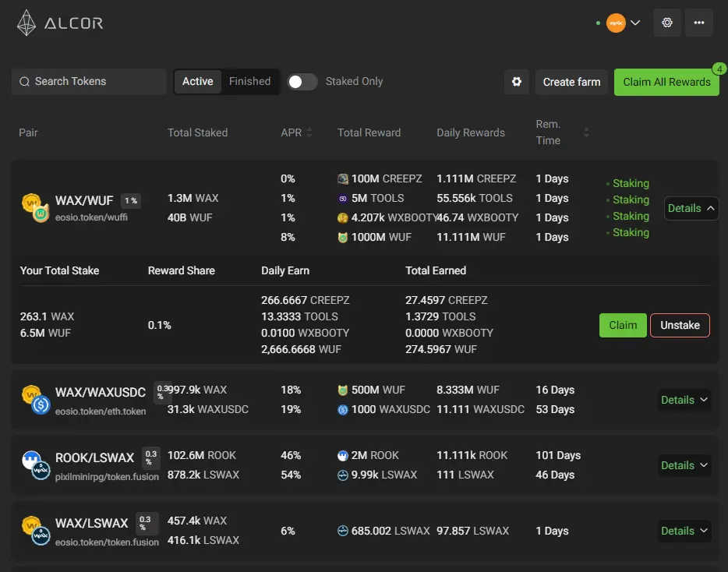Expand WAX/WAXUSDC farm Details
The width and height of the screenshot is (728, 572).
(684, 400)
